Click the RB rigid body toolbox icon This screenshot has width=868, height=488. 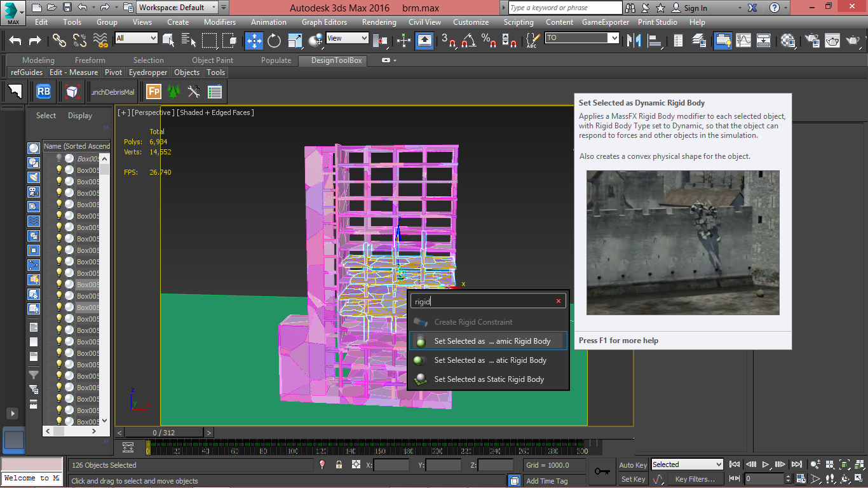43,91
